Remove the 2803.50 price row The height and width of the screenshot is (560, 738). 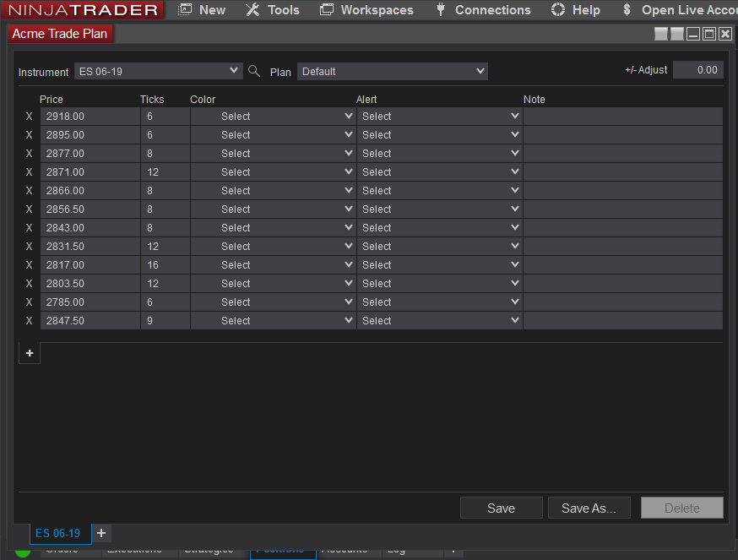[30, 284]
